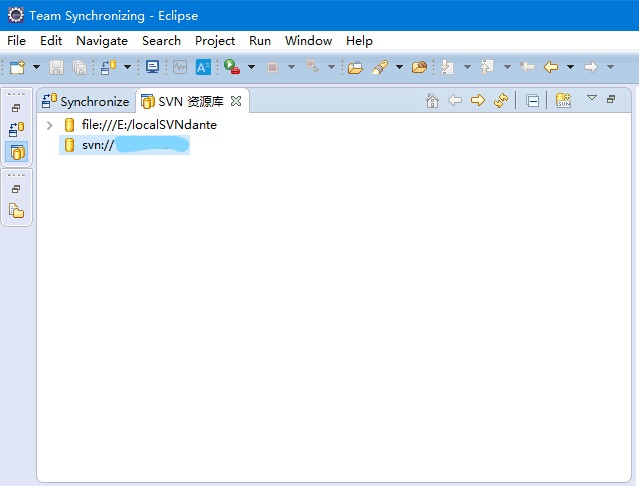Image resolution: width=639 pixels, height=486 pixels.
Task: Click the Save All icon
Action: point(79,67)
